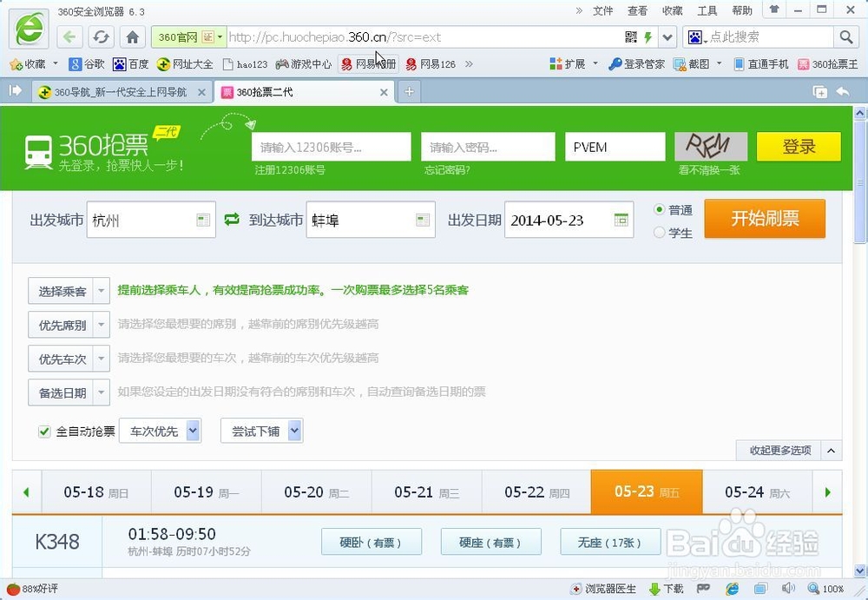The width and height of the screenshot is (868, 600).
Task: Click the speaker mute icon in status bar
Action: [x=788, y=589]
